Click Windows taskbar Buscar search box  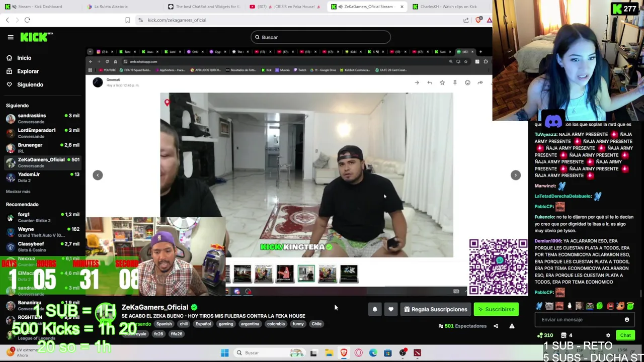pos(270,352)
